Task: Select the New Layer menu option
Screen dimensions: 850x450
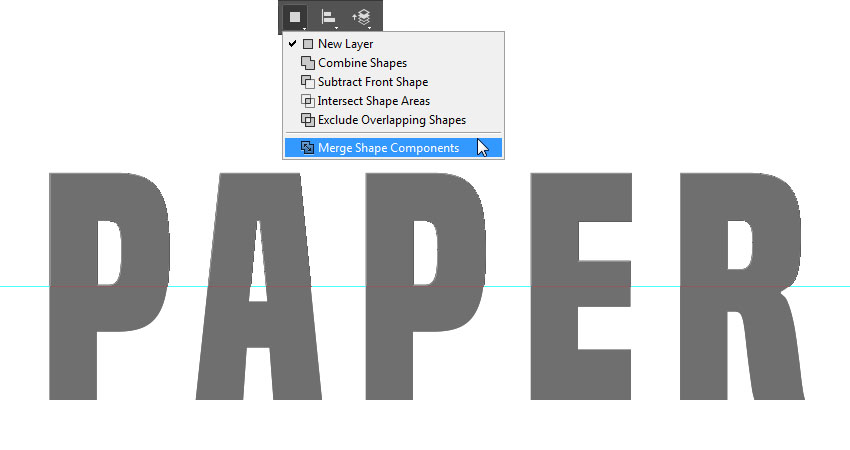Action: click(x=394, y=44)
